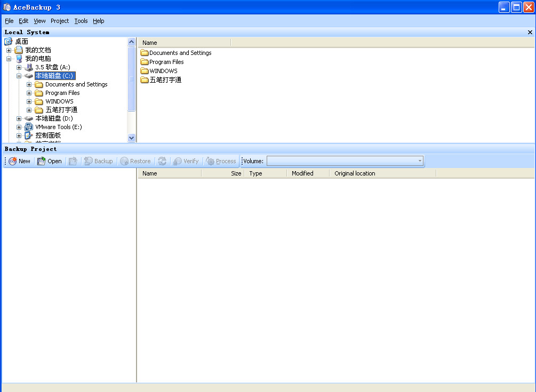
Task: Close the Local System panel
Action: point(530,33)
